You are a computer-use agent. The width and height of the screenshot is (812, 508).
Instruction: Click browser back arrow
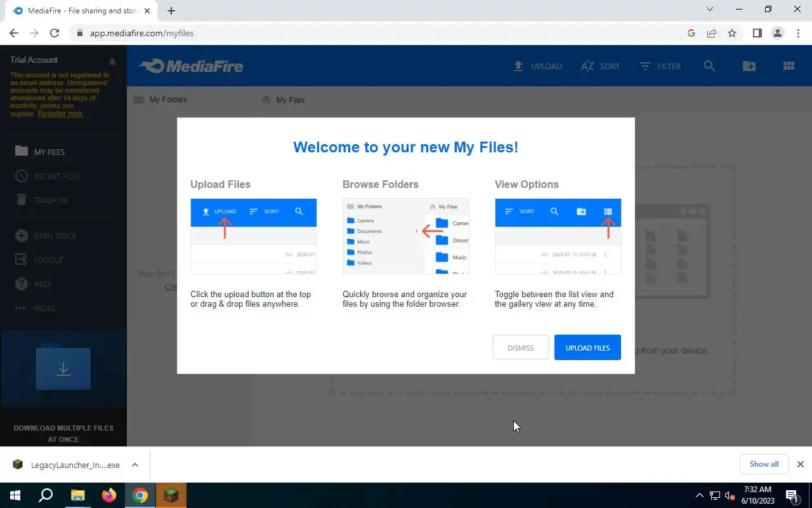click(14, 33)
